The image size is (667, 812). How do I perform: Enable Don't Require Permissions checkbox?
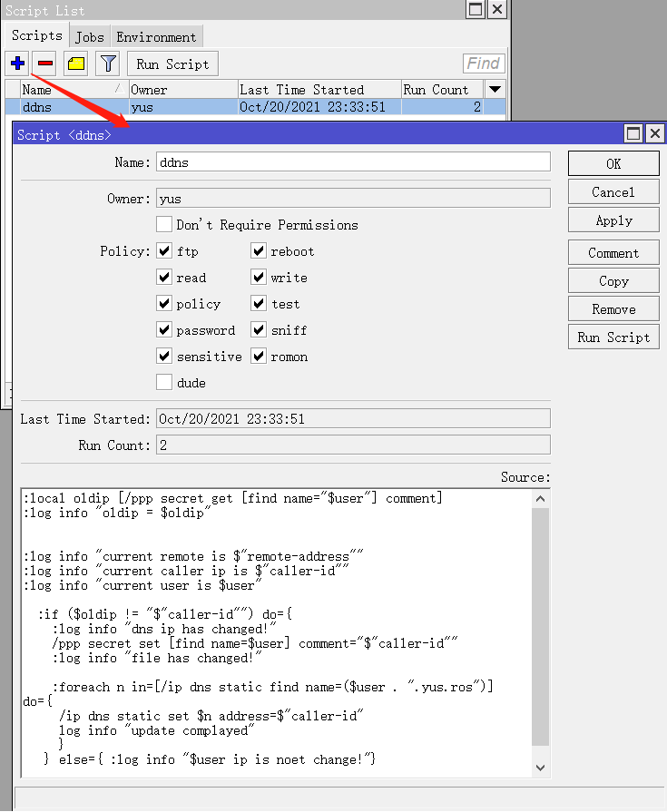pos(164,225)
